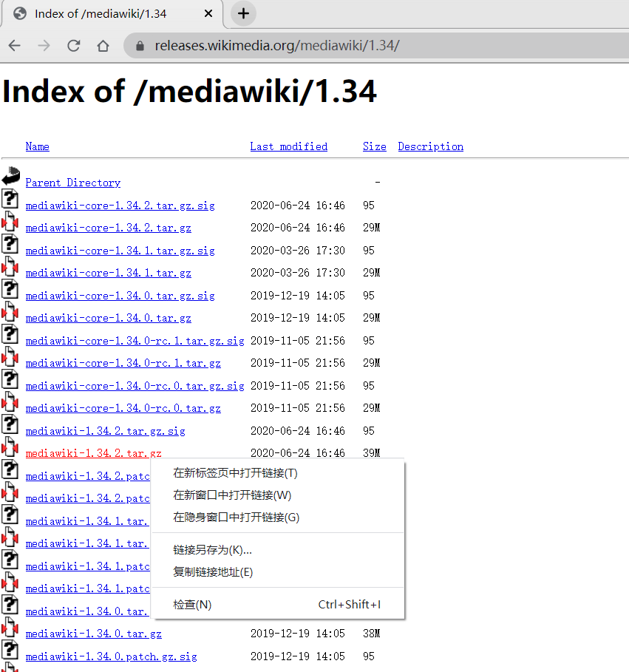Choose 在新标签页中打开链接(T) from context menu

(x=278, y=473)
